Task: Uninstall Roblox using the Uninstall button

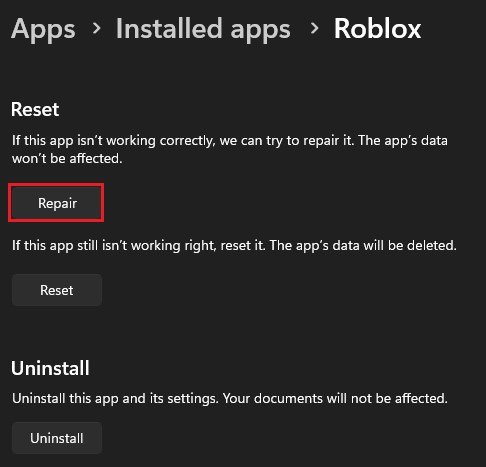Action: [x=57, y=438]
